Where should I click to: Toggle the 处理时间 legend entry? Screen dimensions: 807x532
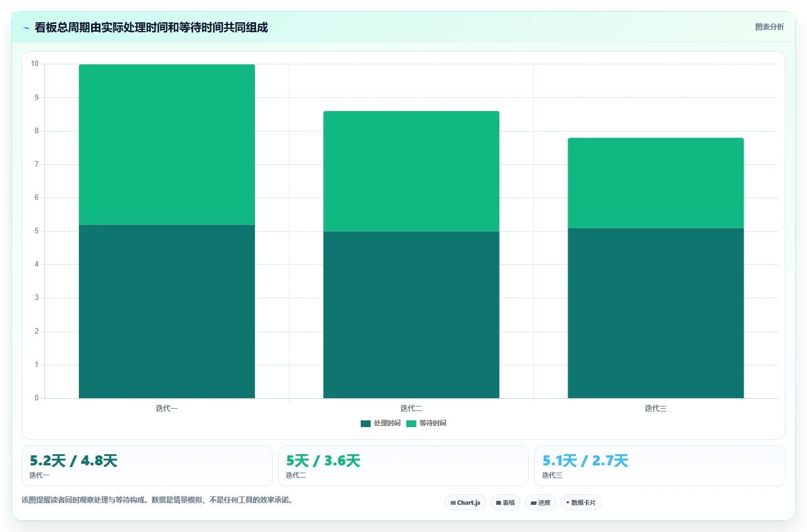380,423
